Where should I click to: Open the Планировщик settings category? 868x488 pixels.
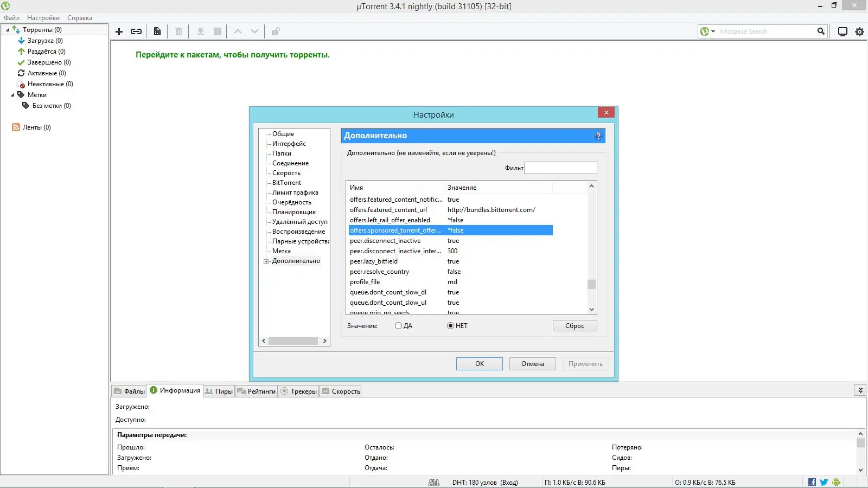(294, 212)
